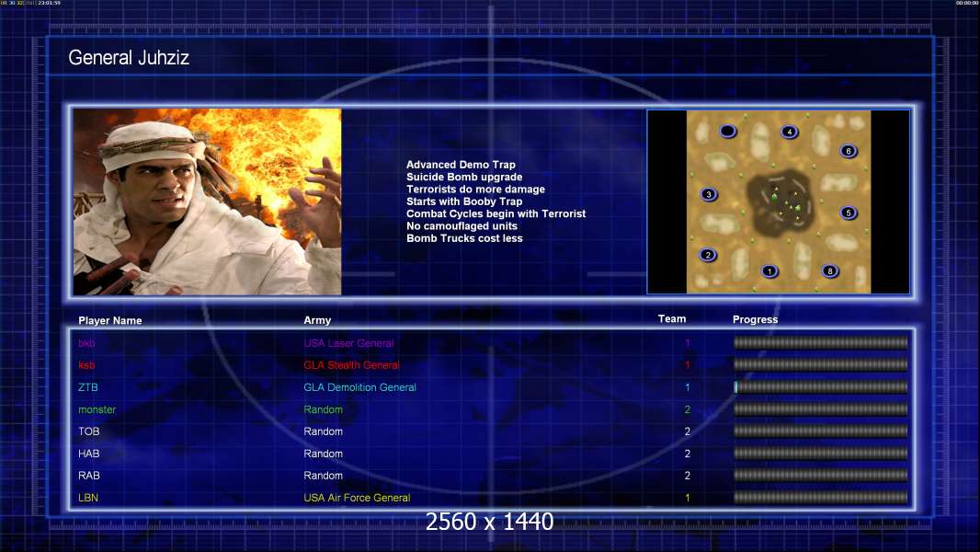
Task: Click HAB's loading progress bar
Action: click(x=821, y=454)
